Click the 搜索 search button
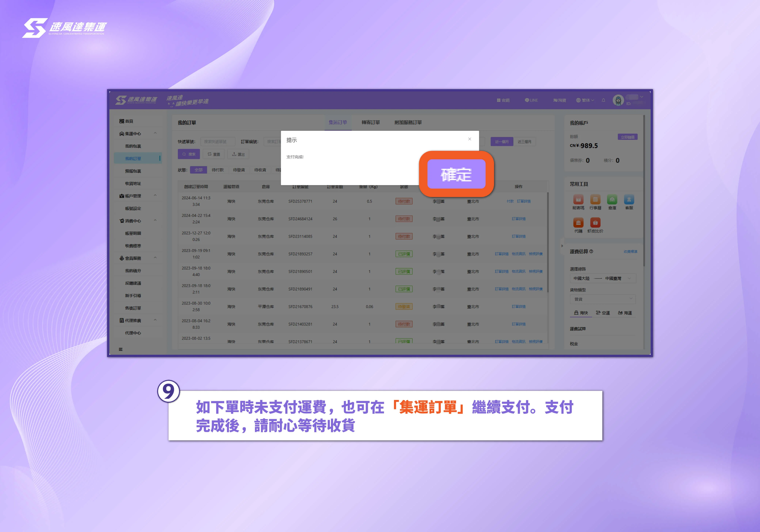The width and height of the screenshot is (760, 532). point(189,154)
